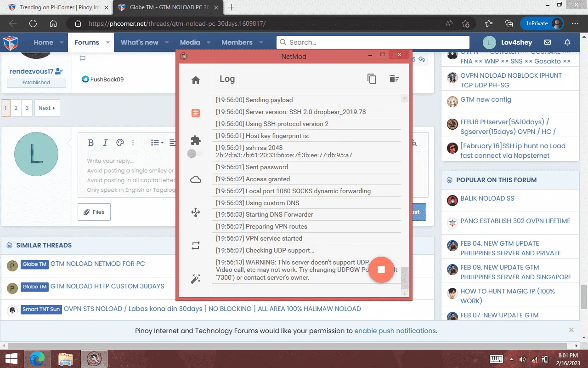The height and width of the screenshot is (368, 588).
Task: Dismiss the push notification banner
Action: coord(571,330)
